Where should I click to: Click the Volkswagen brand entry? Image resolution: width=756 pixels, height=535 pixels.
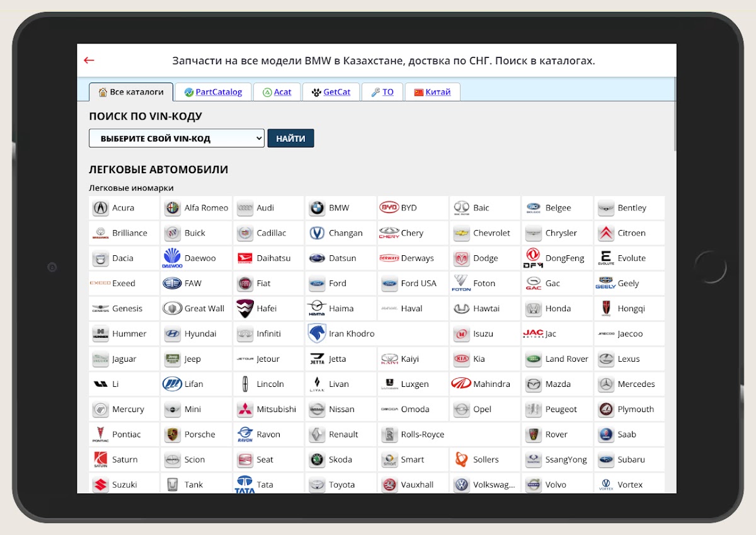click(x=493, y=485)
